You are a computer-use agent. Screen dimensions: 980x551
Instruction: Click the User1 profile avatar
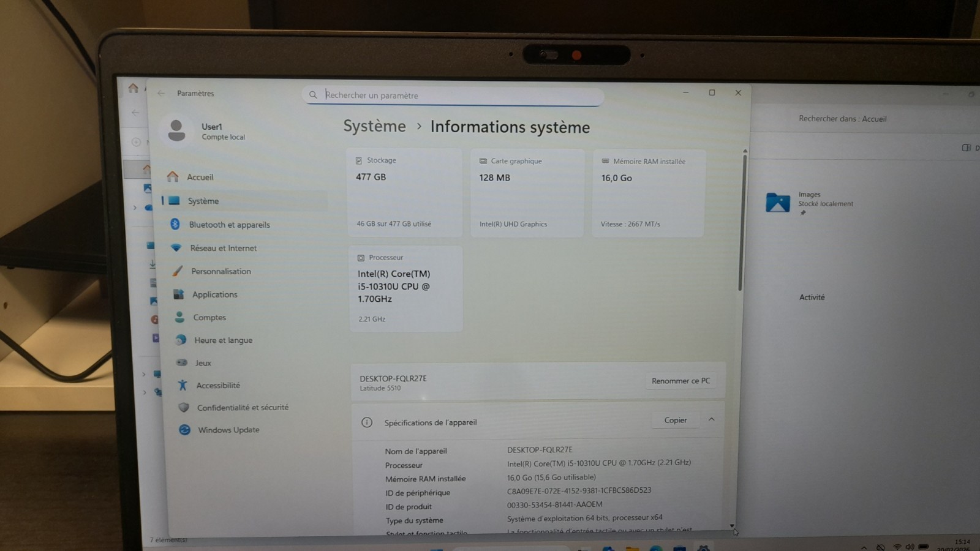[176, 130]
